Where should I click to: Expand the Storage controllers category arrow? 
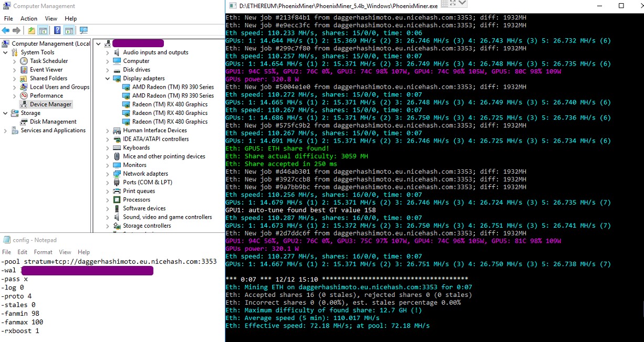click(108, 226)
